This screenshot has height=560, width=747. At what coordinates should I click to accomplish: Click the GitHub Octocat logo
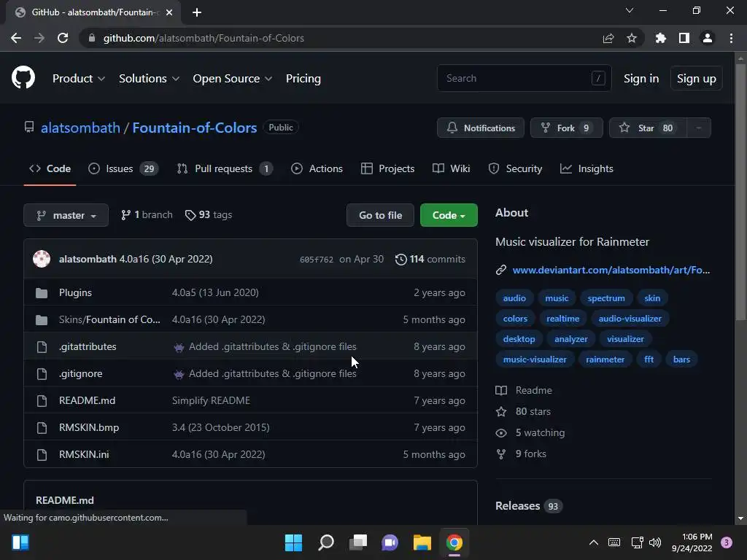pos(23,78)
